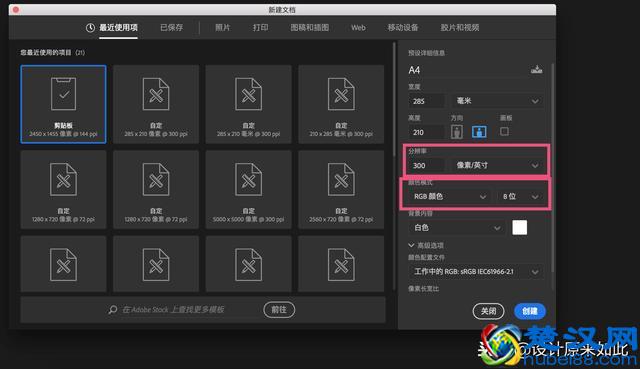Collapse the 高级选项 section
Image resolution: width=640 pixels, height=369 pixels.
426,245
